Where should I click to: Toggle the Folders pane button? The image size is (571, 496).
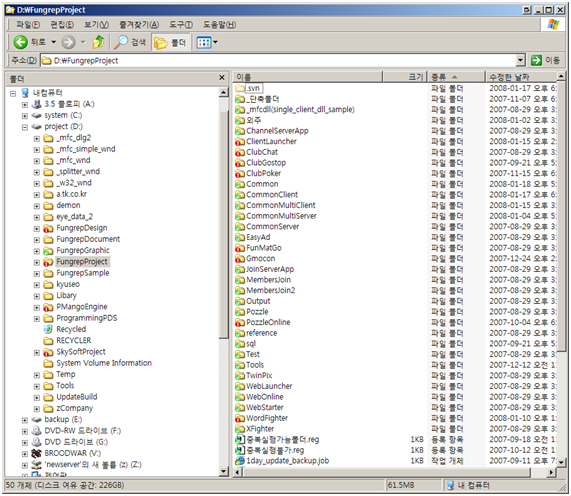tap(170, 43)
